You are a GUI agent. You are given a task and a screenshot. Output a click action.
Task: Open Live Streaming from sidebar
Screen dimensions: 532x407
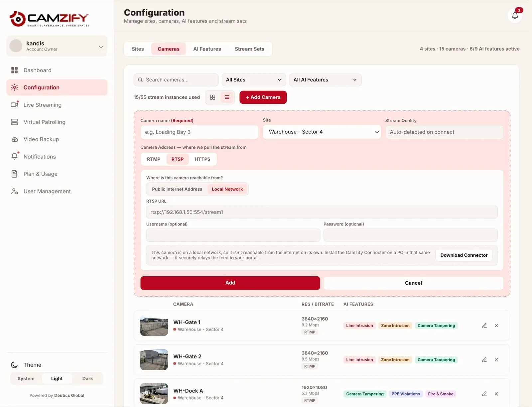point(57,105)
